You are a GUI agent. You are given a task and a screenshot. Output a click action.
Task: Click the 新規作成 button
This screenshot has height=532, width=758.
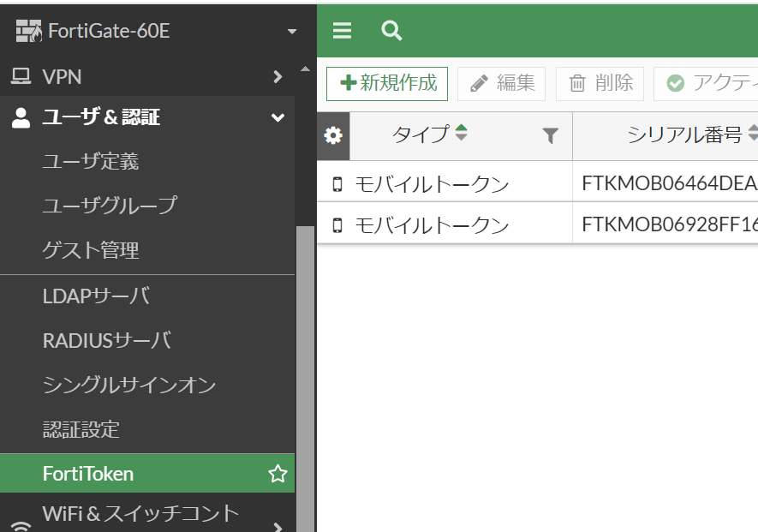click(387, 84)
